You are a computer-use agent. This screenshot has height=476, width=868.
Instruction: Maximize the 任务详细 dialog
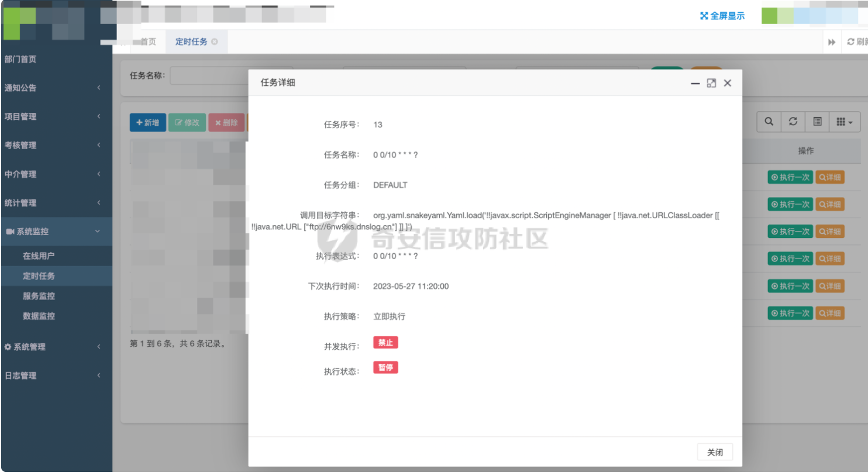click(711, 83)
